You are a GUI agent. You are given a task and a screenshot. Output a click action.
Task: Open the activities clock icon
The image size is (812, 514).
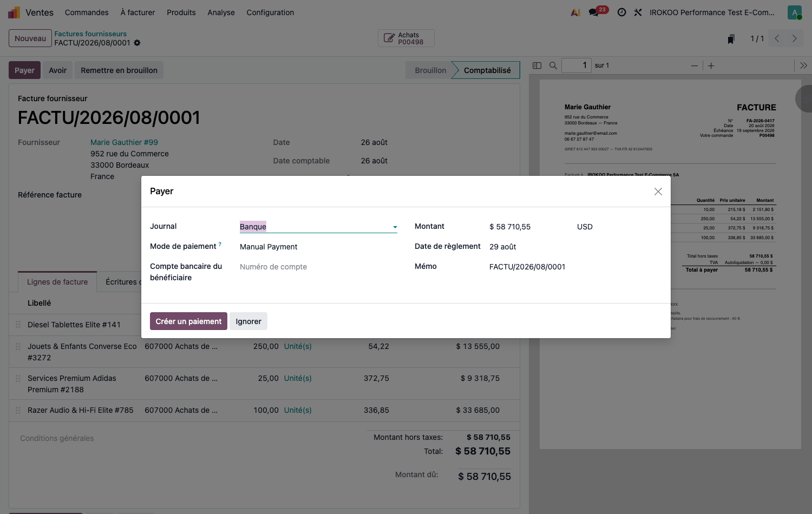tap(622, 12)
